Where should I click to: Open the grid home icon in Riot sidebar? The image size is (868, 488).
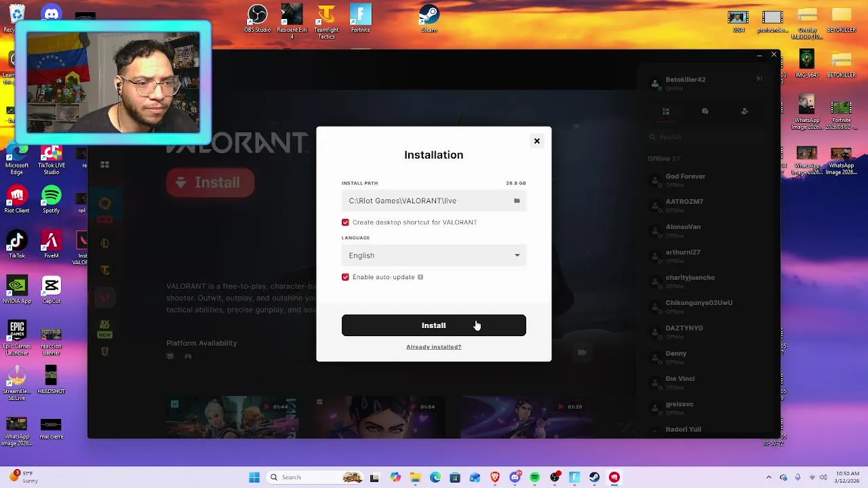104,164
